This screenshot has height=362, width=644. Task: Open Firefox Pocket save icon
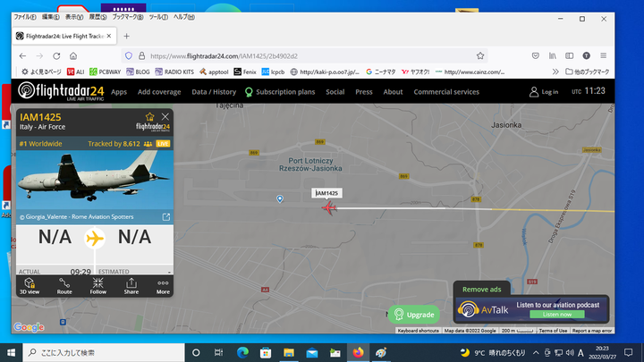[535, 55]
